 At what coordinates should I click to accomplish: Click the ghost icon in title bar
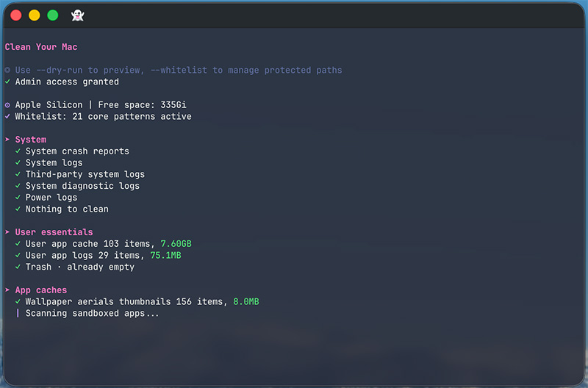point(78,15)
